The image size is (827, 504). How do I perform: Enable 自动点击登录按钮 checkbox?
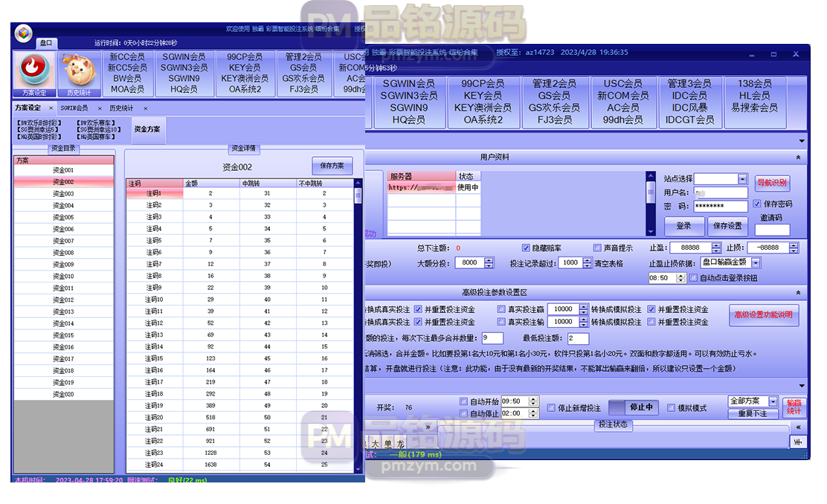[694, 278]
